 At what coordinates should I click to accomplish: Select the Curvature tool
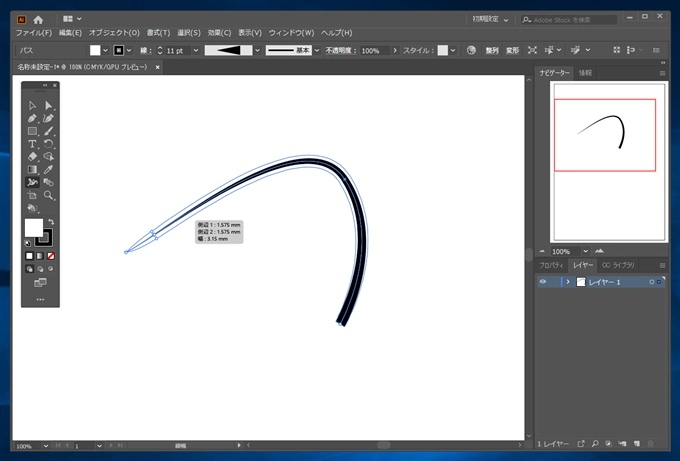tap(49, 118)
